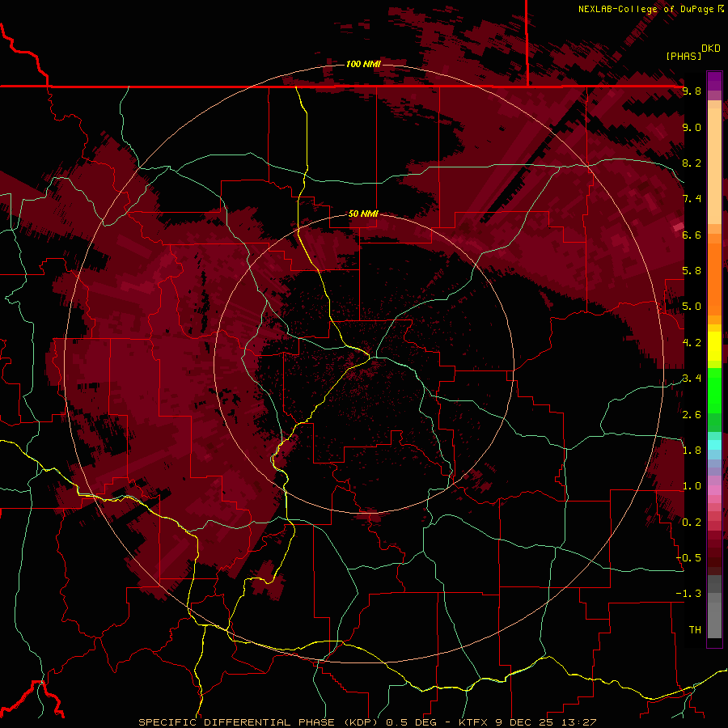Image resolution: width=728 pixels, height=728 pixels.
Task: Select the purple top band of color scale
Action: 714,81
